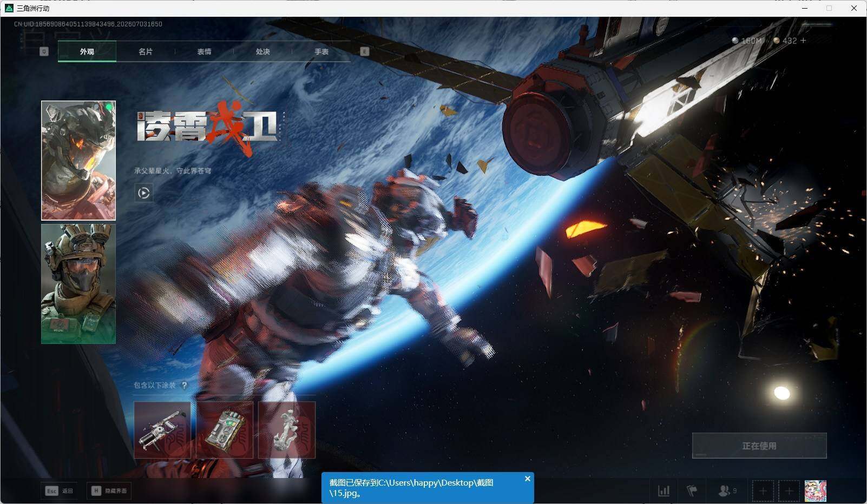Open the 手表 tab

(x=321, y=51)
